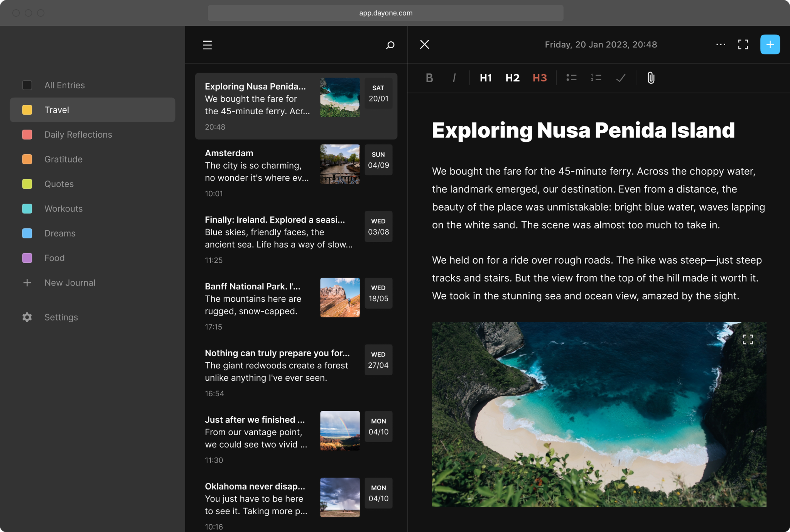Attach a file with the paperclip icon

pos(651,78)
